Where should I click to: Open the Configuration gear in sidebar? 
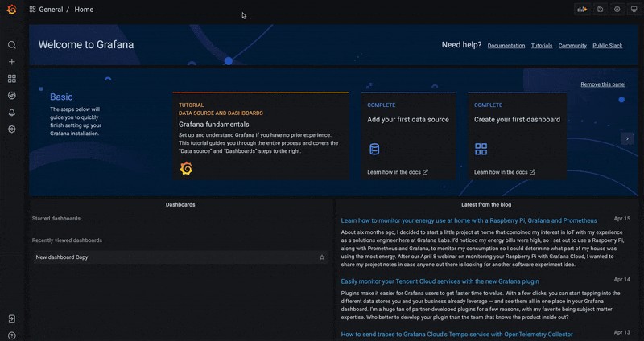click(x=11, y=129)
